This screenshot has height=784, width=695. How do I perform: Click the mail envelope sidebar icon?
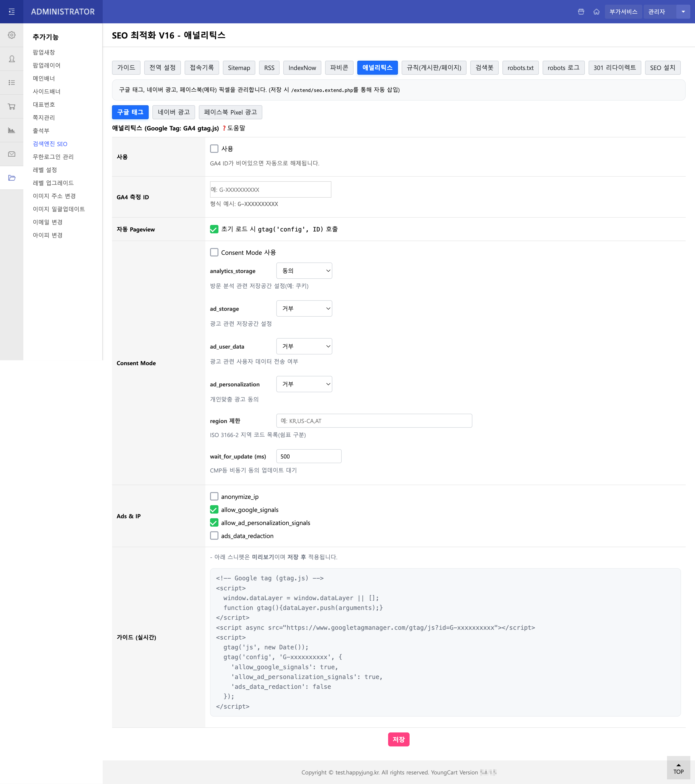(11, 154)
